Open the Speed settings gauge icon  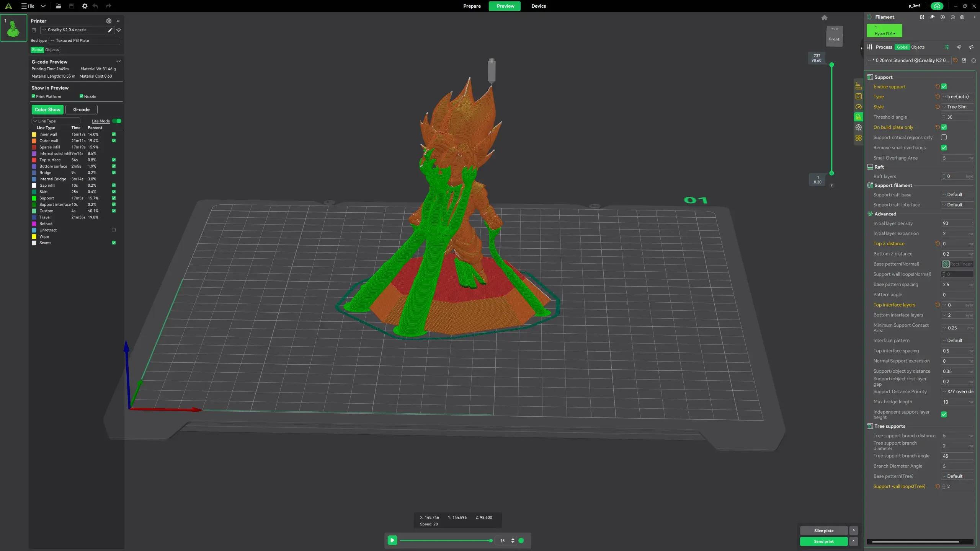858,107
